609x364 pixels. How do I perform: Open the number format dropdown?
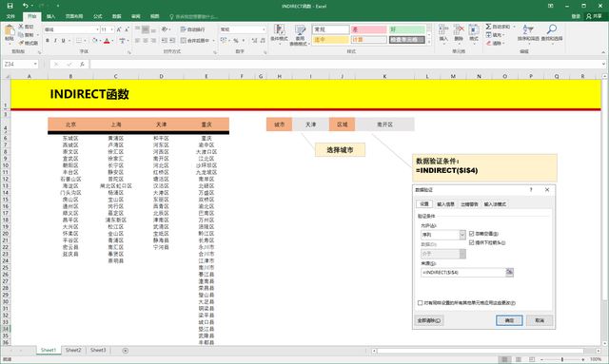tap(264, 29)
